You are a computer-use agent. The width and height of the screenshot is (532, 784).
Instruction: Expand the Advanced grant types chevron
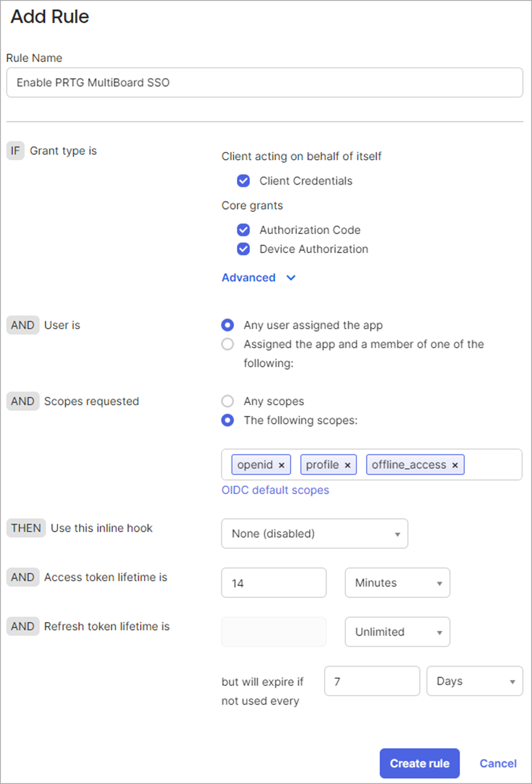(x=291, y=278)
